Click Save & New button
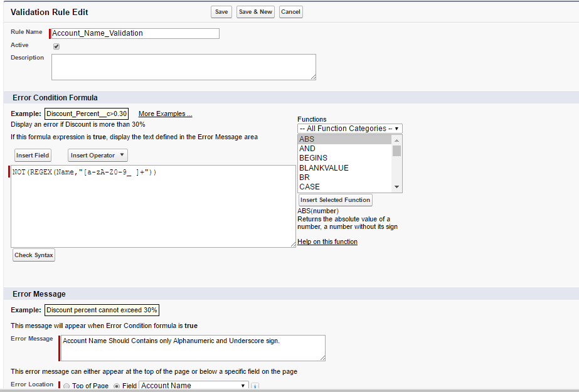This screenshot has height=392, width=579. (x=255, y=11)
